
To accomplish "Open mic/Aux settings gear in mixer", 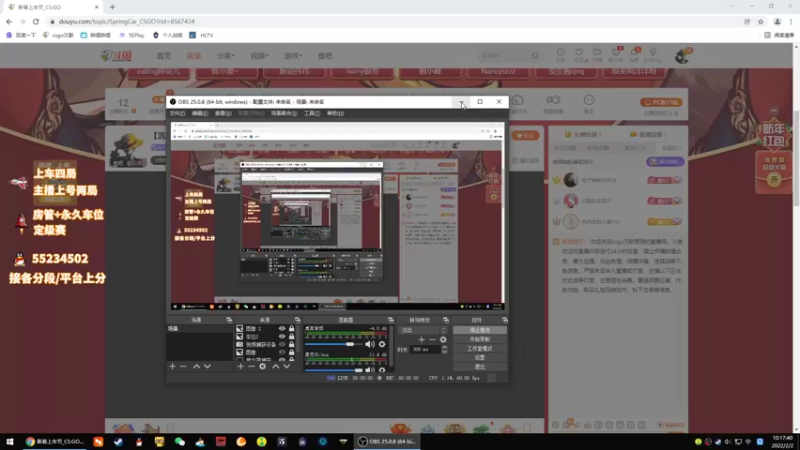I will pos(382,370).
